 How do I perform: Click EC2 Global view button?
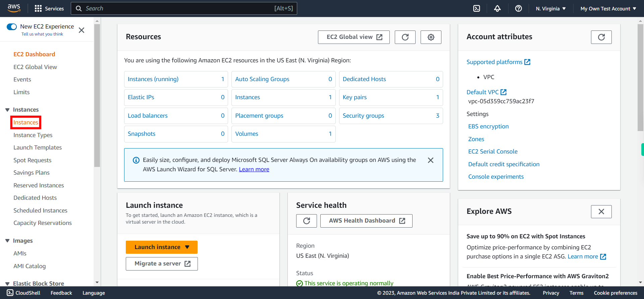(354, 37)
